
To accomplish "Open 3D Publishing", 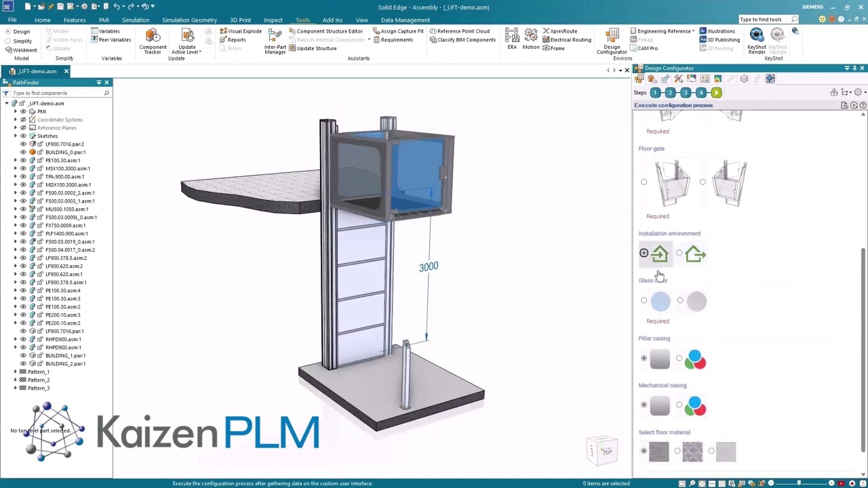I will click(x=719, y=40).
